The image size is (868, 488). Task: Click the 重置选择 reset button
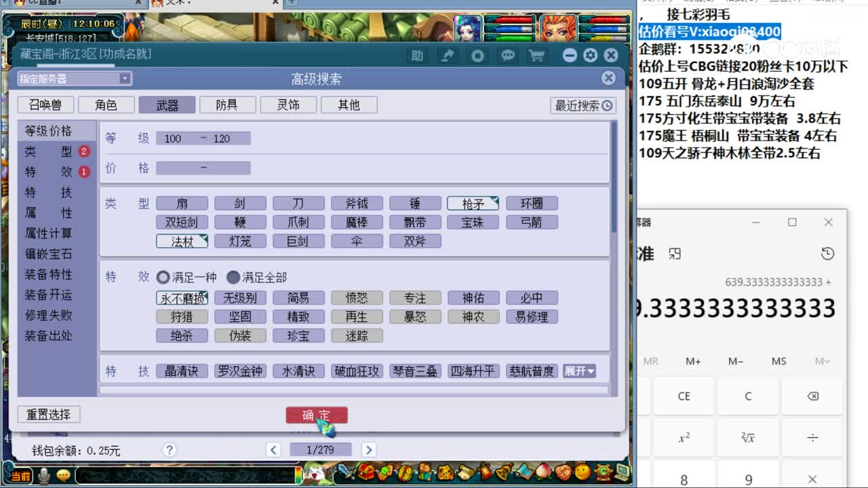click(49, 414)
